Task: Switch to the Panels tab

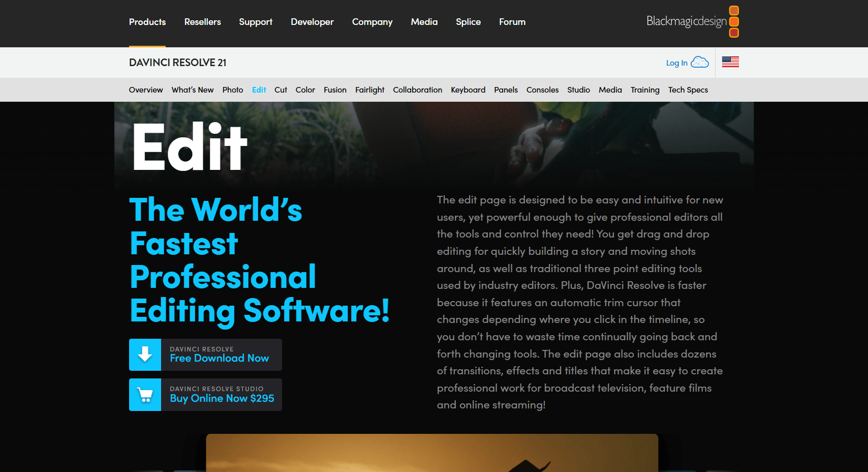Action: pos(506,90)
